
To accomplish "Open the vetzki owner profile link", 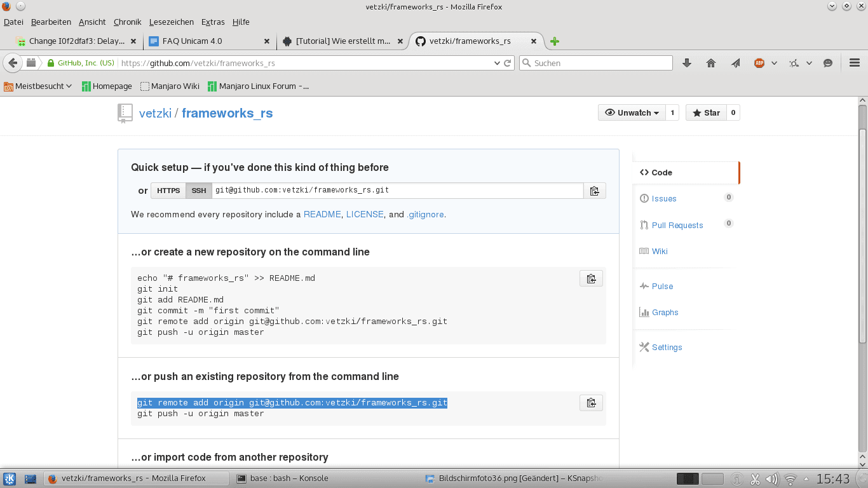I will click(x=156, y=113).
